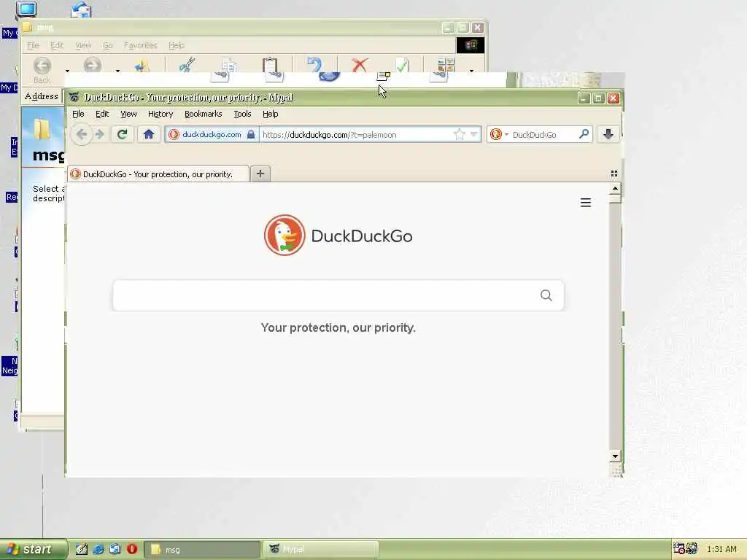Click the DuckDuckGo duck logo
The height and width of the screenshot is (560, 747).
tap(285, 236)
